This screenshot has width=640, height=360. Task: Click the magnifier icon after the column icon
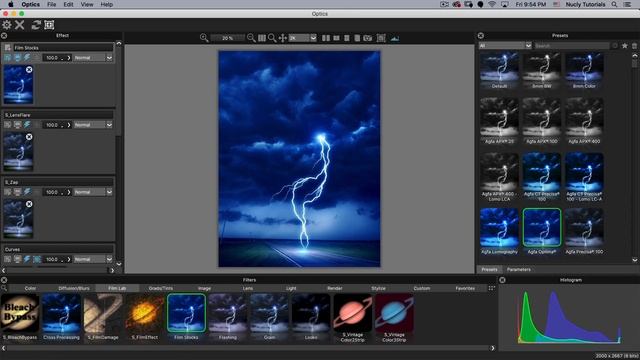[272, 38]
